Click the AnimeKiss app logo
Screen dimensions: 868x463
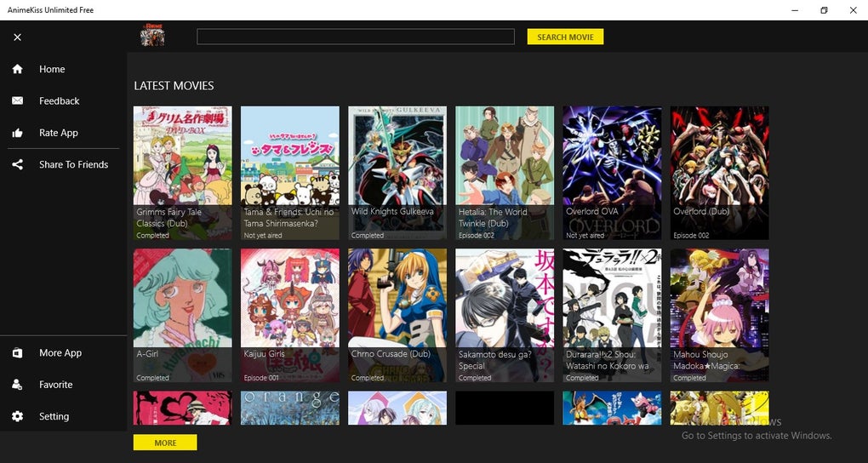152,35
